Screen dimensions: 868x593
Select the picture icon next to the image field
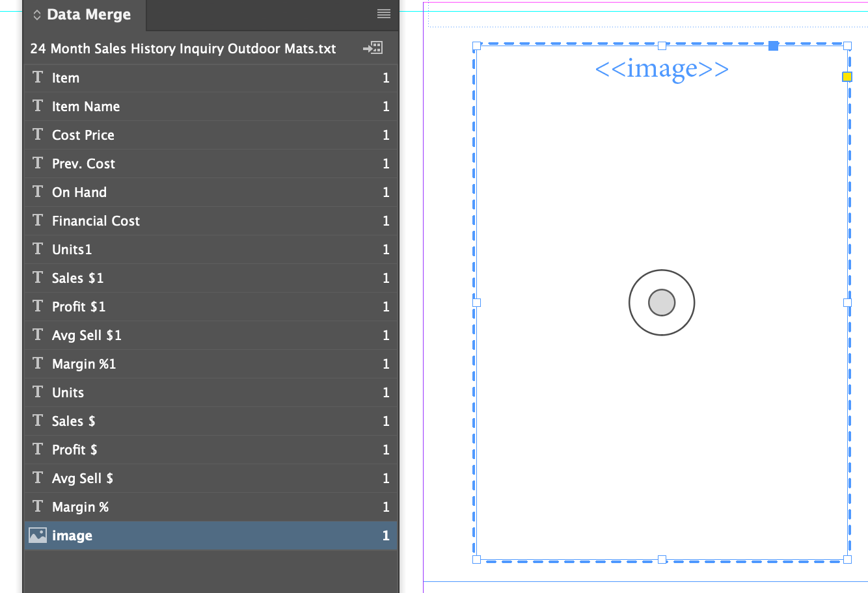[x=39, y=535]
